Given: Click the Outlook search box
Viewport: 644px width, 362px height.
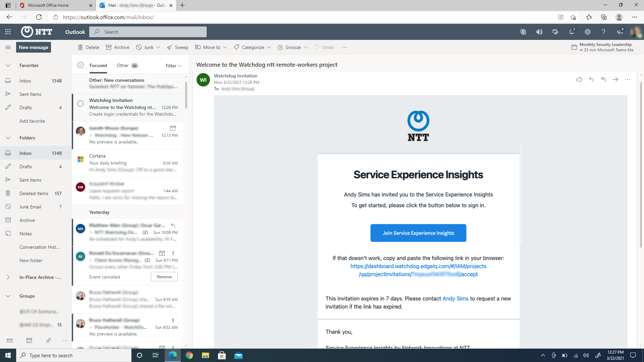Looking at the screenshot, I should [148, 32].
